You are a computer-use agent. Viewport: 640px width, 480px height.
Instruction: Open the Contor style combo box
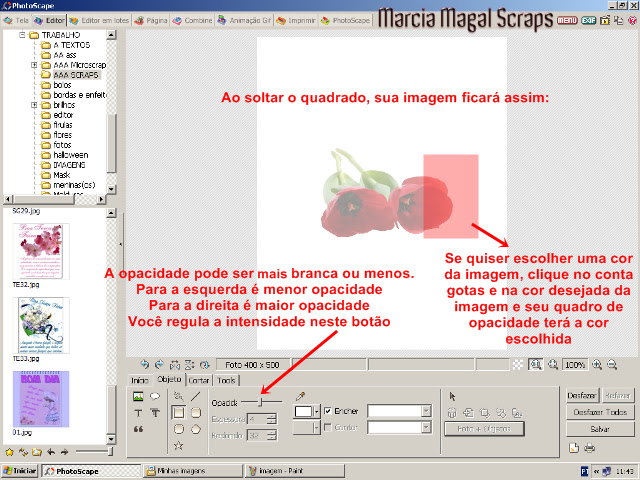point(399,427)
